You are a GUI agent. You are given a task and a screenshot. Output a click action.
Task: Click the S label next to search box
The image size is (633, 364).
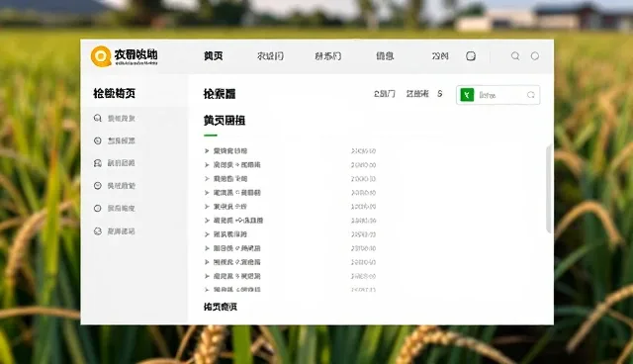(x=439, y=94)
